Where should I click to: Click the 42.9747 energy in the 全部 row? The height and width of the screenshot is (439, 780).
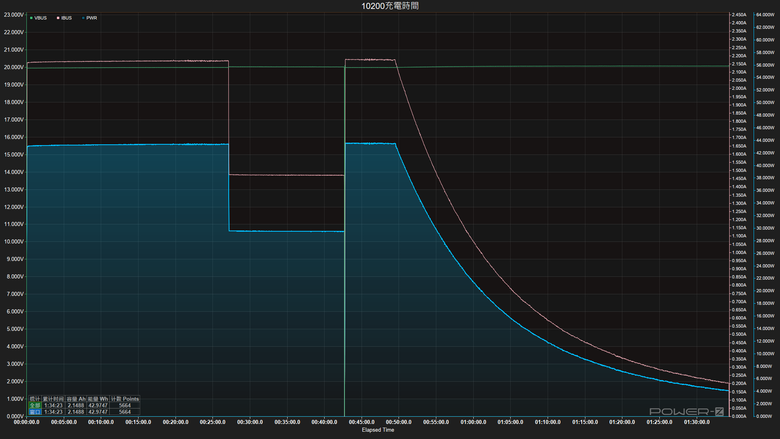click(98, 405)
